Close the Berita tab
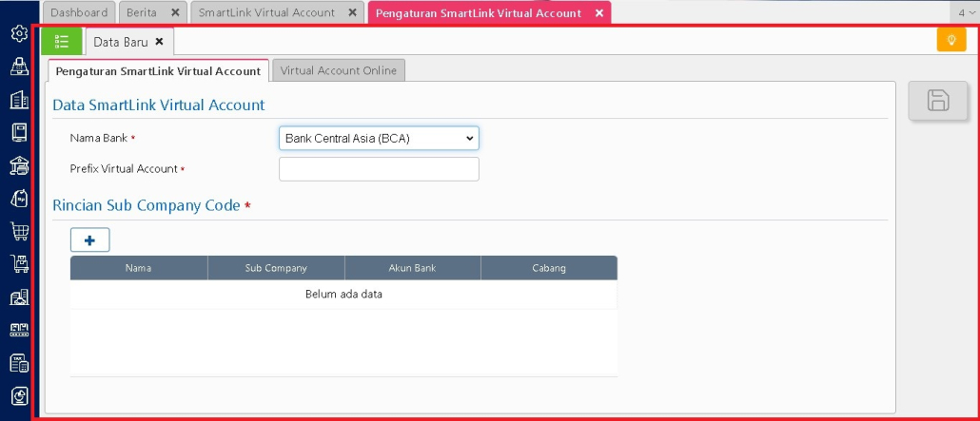 175,12
